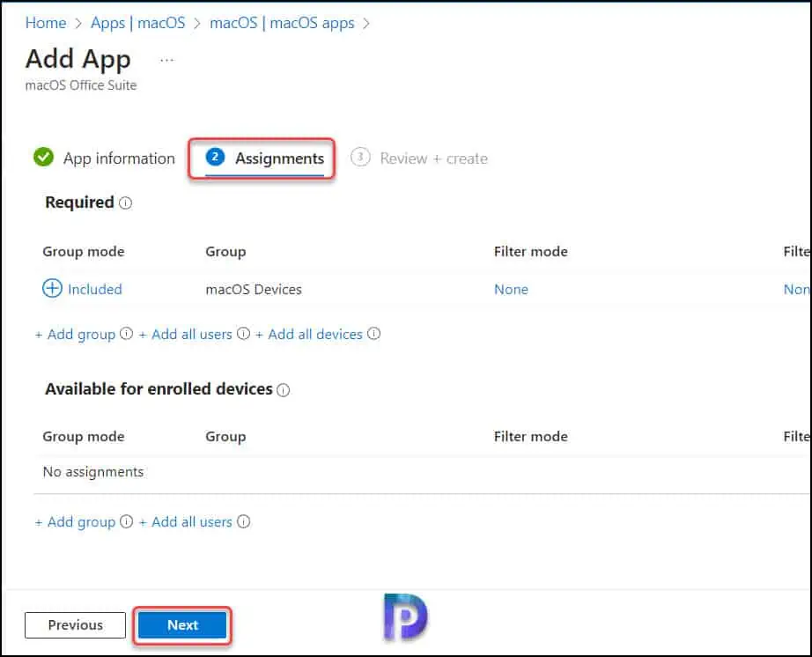The image size is (812, 657).
Task: Show info for Required Add group
Action: tap(126, 334)
